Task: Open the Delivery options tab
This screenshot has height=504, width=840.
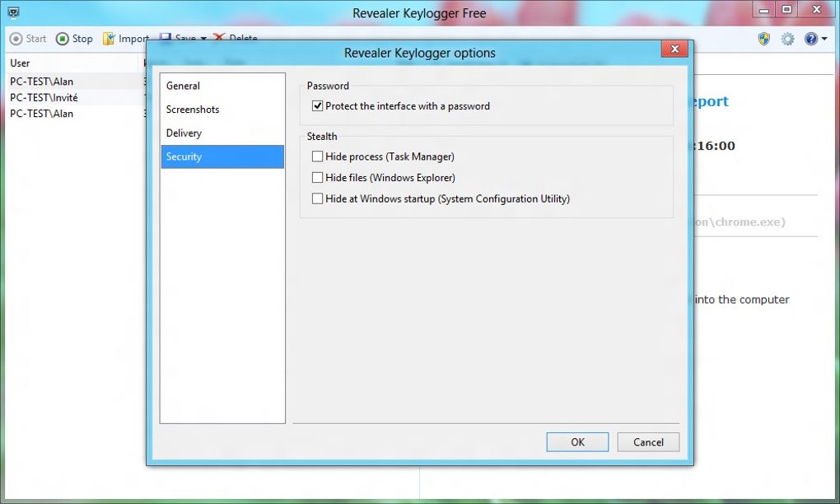Action: 222,133
